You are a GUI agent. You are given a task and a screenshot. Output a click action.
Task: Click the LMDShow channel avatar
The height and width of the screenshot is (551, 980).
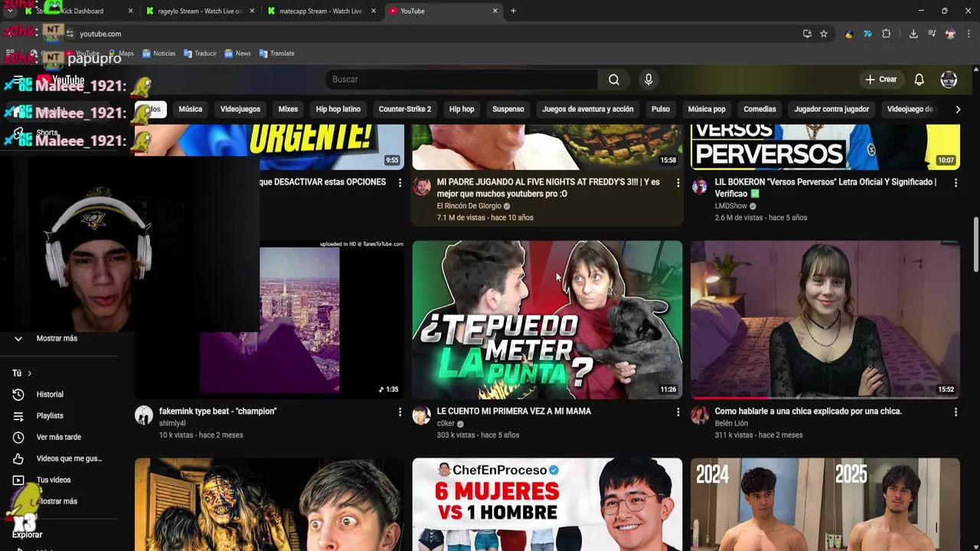click(x=700, y=187)
